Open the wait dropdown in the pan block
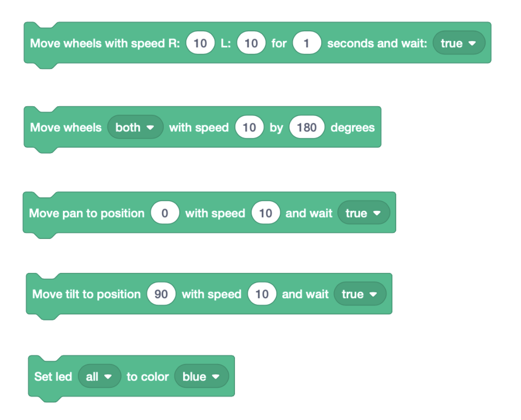The height and width of the screenshot is (420, 521). click(x=363, y=213)
